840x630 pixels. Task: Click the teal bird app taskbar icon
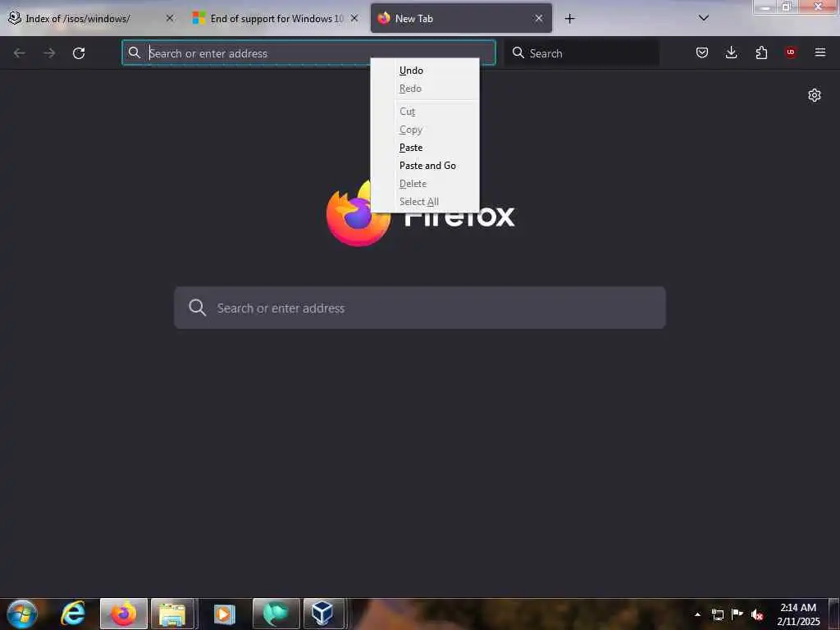[x=276, y=614]
